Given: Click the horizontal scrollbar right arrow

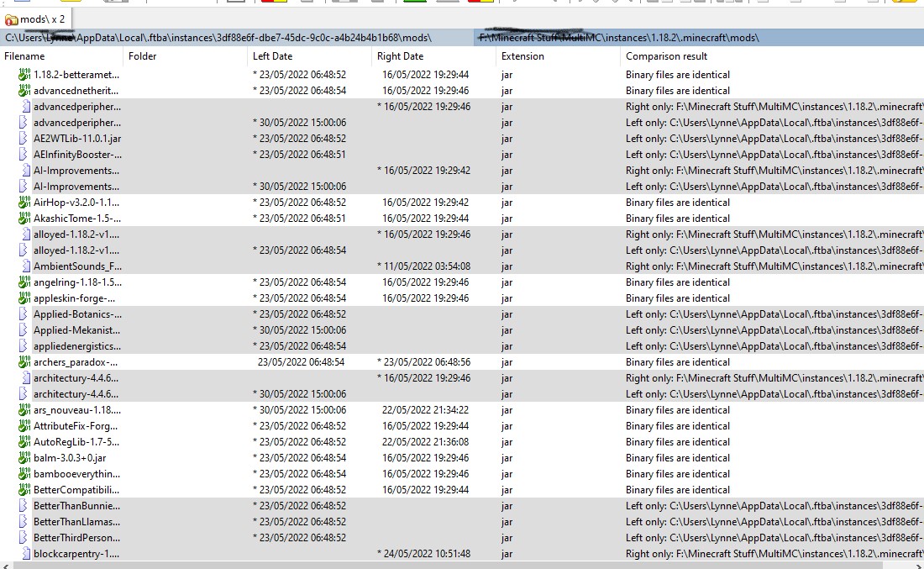Looking at the screenshot, I should pos(918,566).
